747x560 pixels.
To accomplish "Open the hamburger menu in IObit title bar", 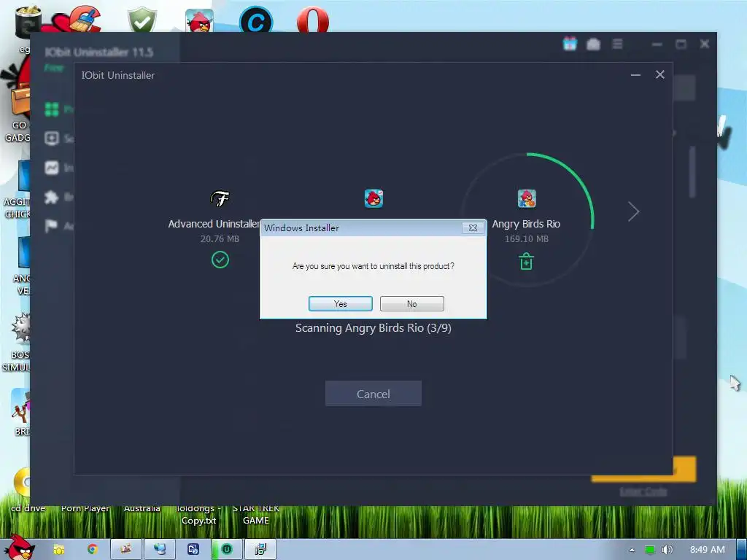I will click(x=617, y=44).
